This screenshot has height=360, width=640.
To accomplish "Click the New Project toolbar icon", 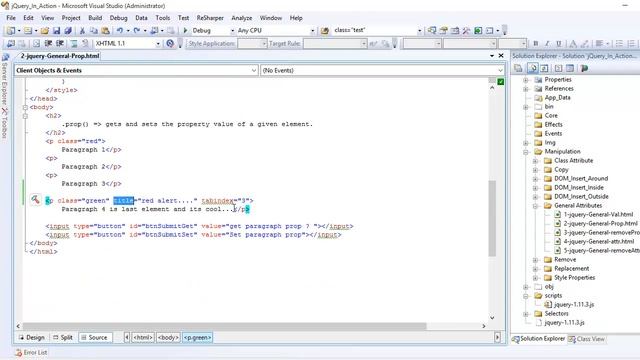I will [11, 31].
